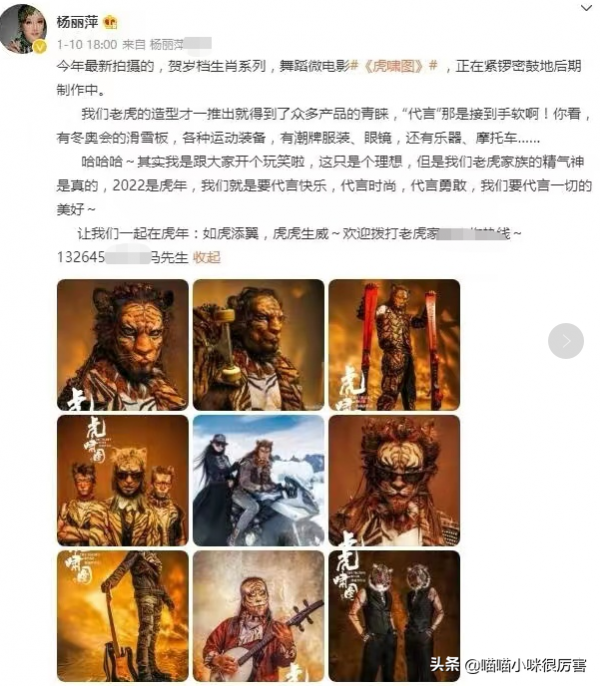Click the yellow verified badge on avatar
Viewport: 600px width, 686px height.
[x=40, y=46]
